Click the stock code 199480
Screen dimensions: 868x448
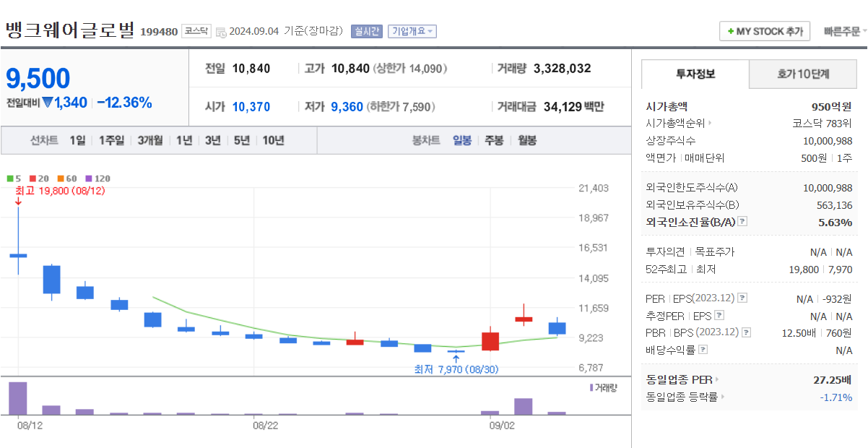point(158,32)
